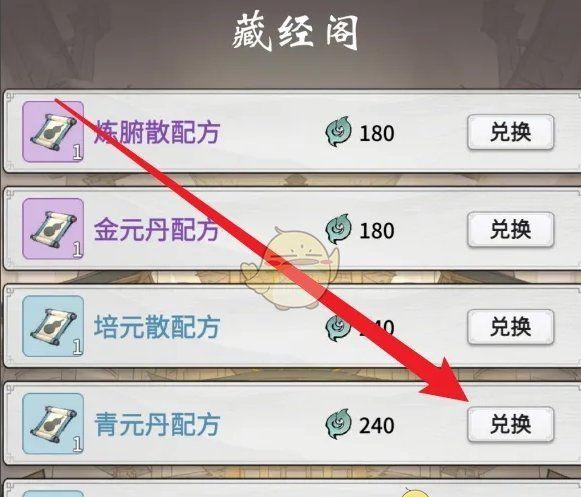
Task: Tap the partially visible item row at bottom
Action: tap(292, 488)
